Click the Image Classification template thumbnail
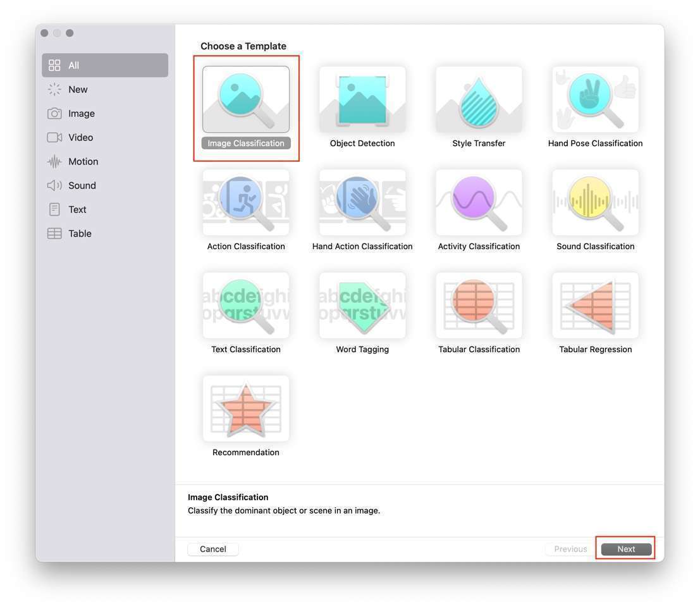This screenshot has height=609, width=700. tap(246, 99)
